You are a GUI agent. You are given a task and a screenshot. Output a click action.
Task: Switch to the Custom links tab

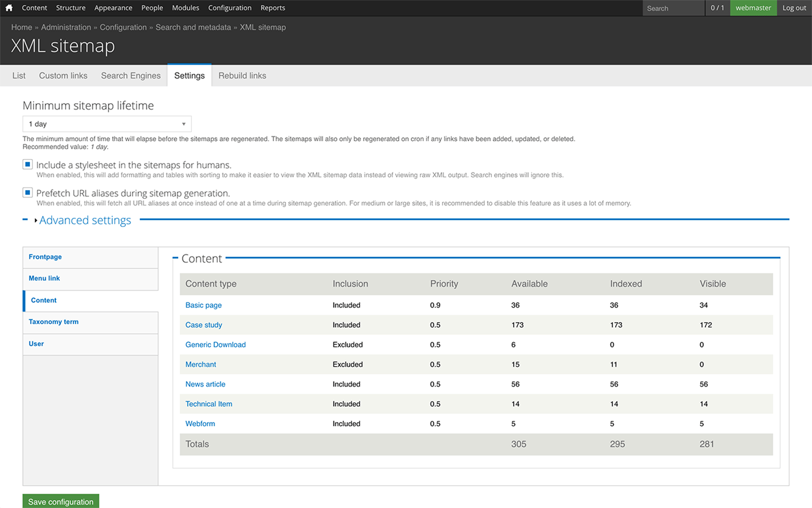click(x=63, y=76)
